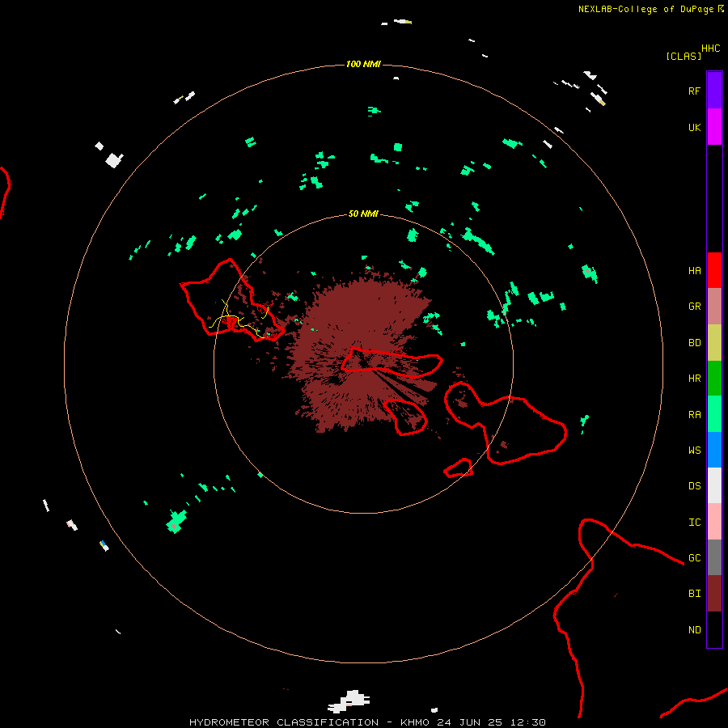
Task: Select the GR legend color block
Action: [x=714, y=306]
